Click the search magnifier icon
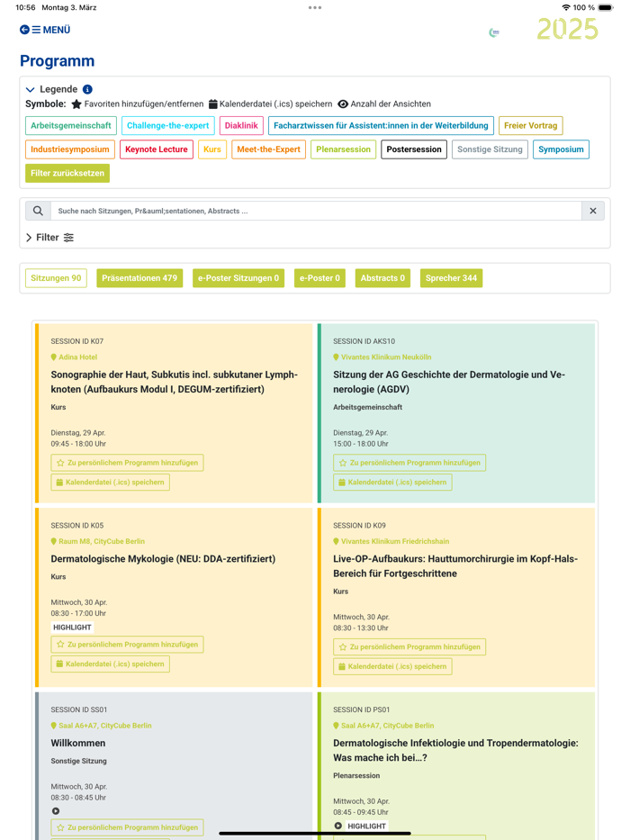The height and width of the screenshot is (840, 630). click(38, 211)
